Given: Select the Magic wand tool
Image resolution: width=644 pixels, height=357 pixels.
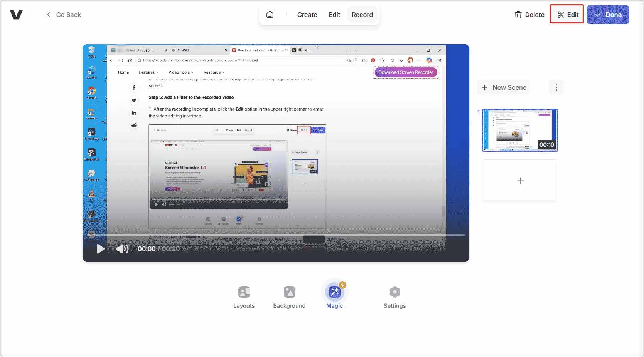Looking at the screenshot, I should [x=334, y=296].
